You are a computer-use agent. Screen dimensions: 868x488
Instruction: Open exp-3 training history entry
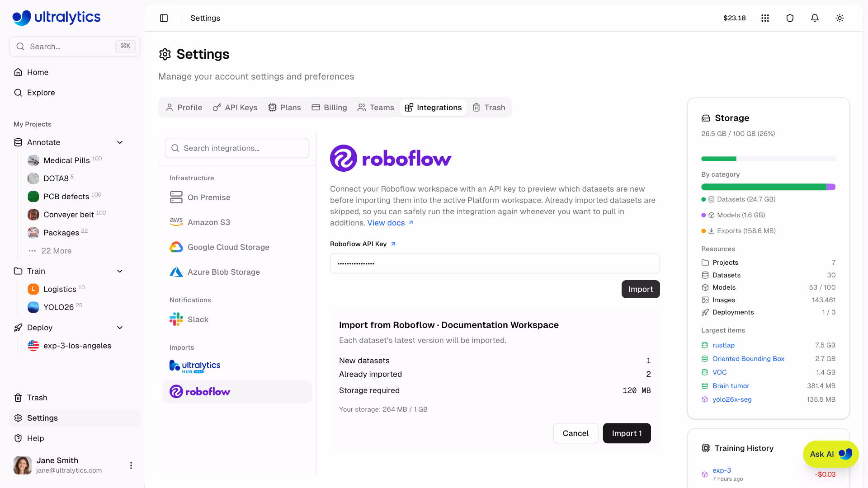(x=722, y=470)
